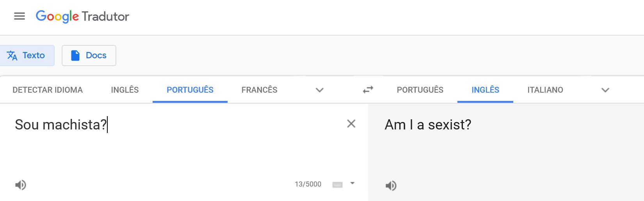Open the virtual keyboard icon
The height and width of the screenshot is (201, 644).
coord(337,185)
